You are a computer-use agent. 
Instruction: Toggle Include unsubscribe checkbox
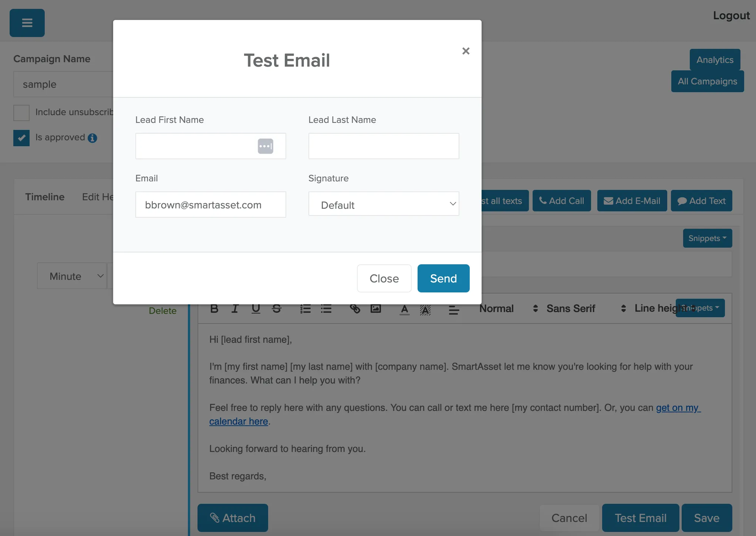21,113
